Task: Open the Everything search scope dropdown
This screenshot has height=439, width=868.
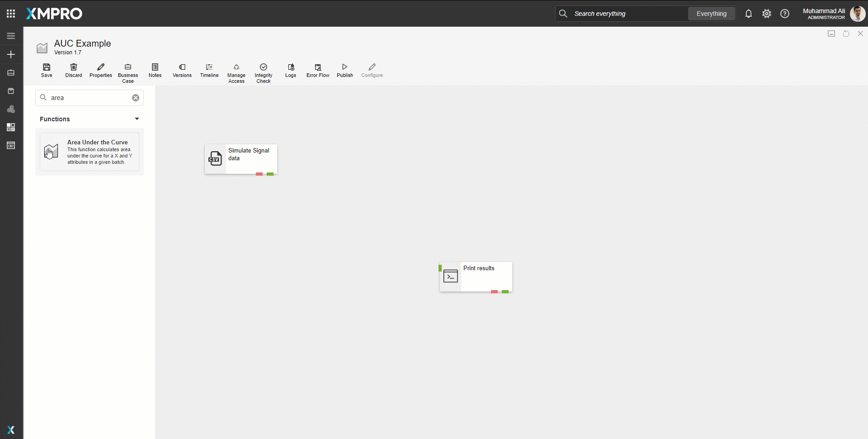Action: point(711,14)
